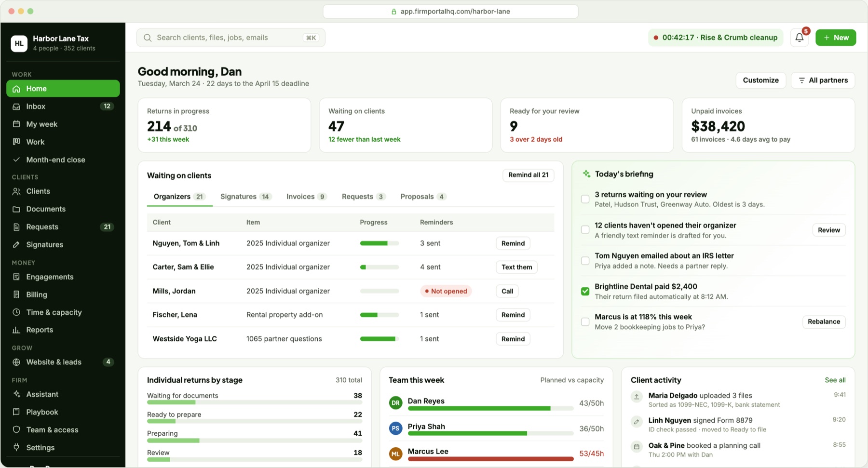Screen dimensions: 868x468
Task: Check the Tom Nguyen IRS letter box
Action: pos(585,261)
